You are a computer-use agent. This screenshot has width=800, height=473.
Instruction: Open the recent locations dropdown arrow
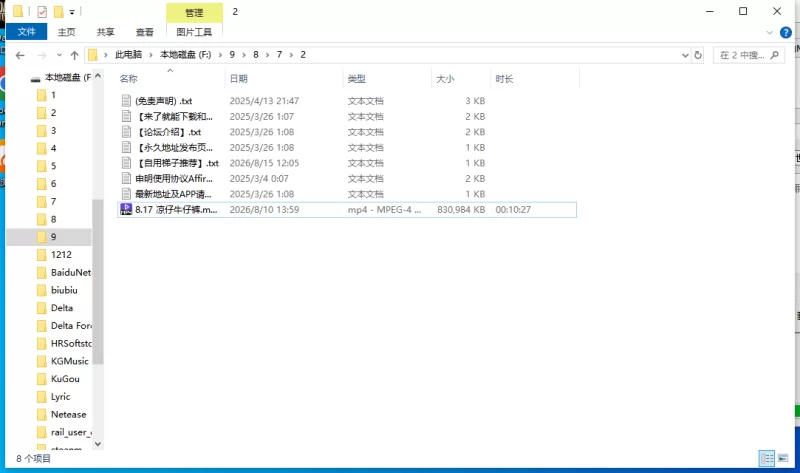point(59,55)
